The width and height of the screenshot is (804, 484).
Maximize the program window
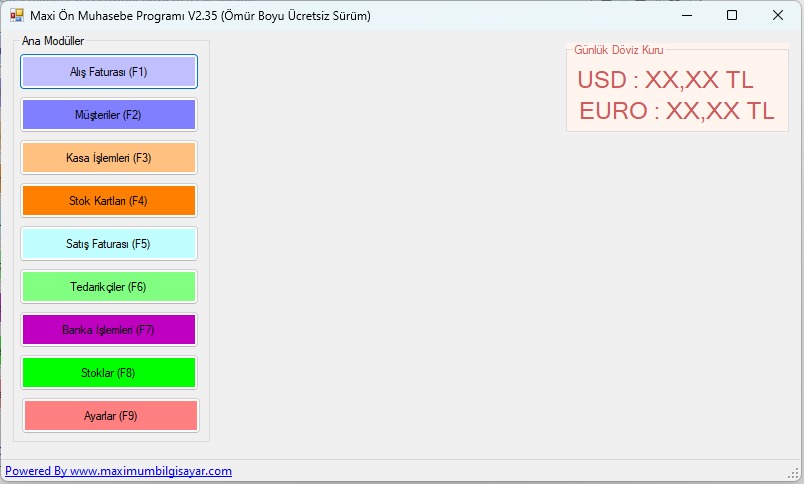pos(732,15)
